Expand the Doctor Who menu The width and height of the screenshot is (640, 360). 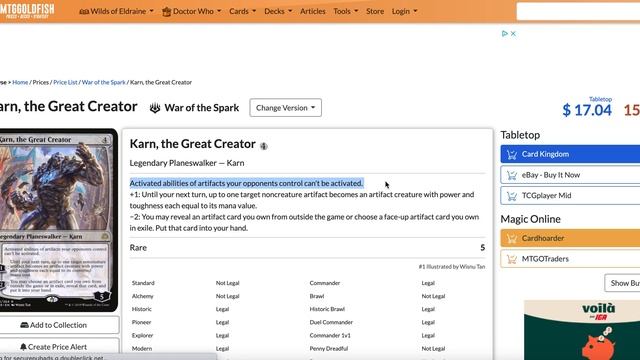(x=191, y=11)
